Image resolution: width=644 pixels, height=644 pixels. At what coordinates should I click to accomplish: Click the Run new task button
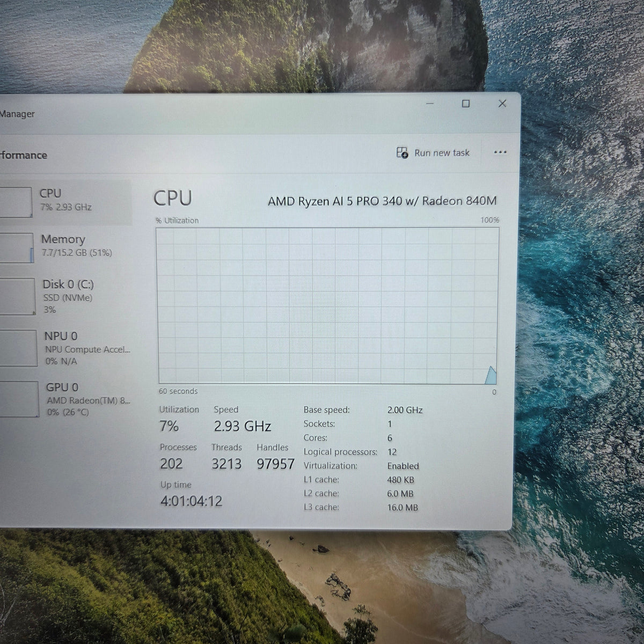tap(433, 153)
